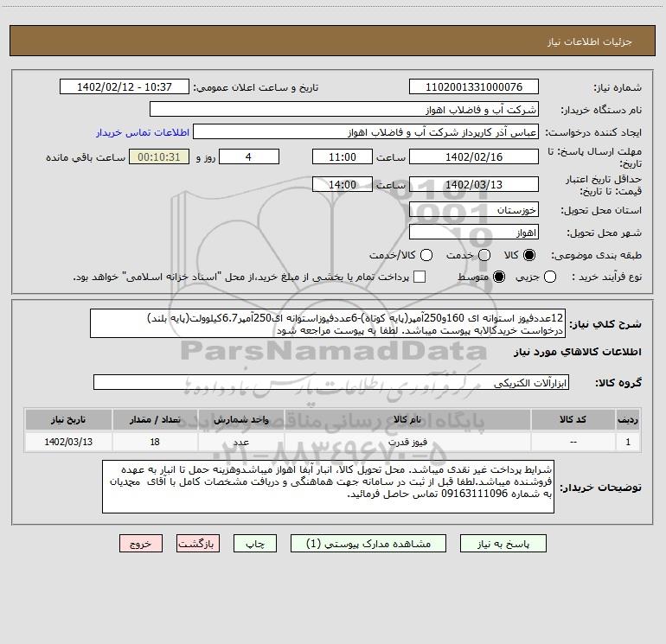Click the تاریخ نیاز column header

(x=68, y=419)
